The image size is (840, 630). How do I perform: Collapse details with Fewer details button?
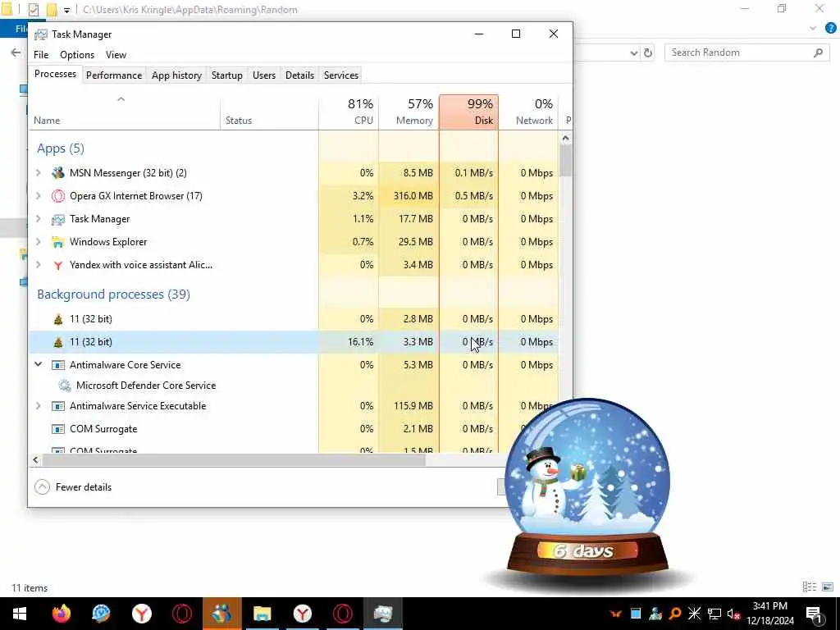[x=73, y=487]
